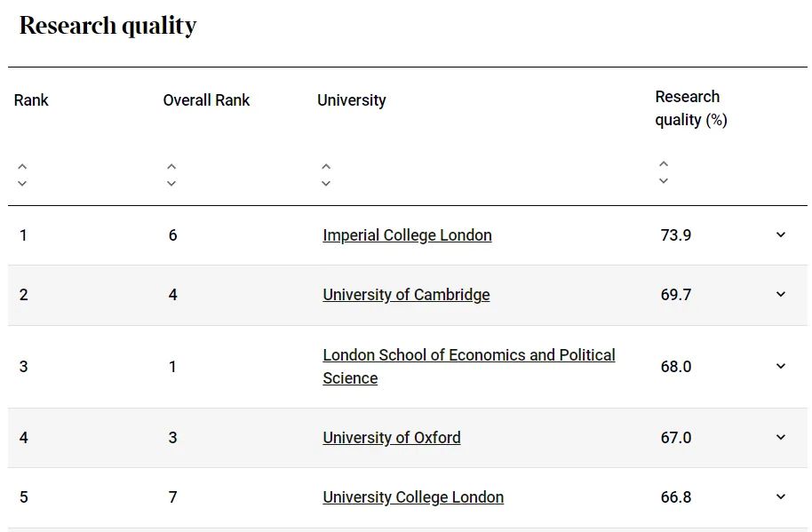Open London School of Economics and Political Science link
812x532 pixels.
(x=469, y=367)
